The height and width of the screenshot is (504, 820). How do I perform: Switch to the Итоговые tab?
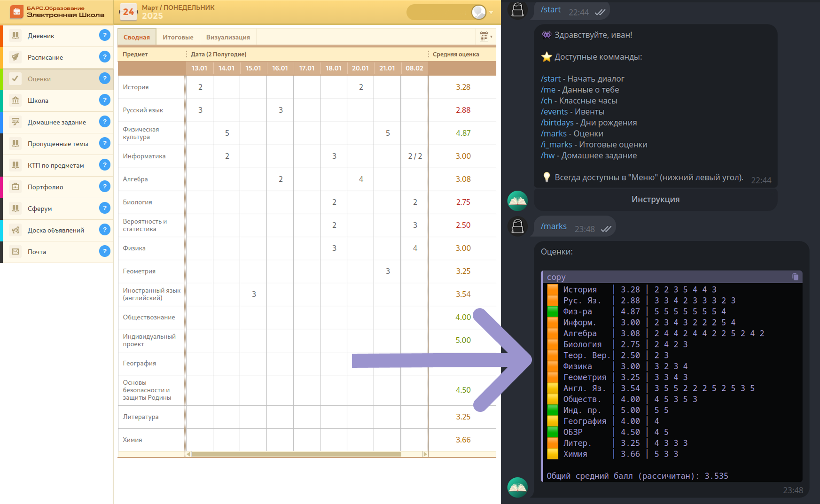point(178,37)
